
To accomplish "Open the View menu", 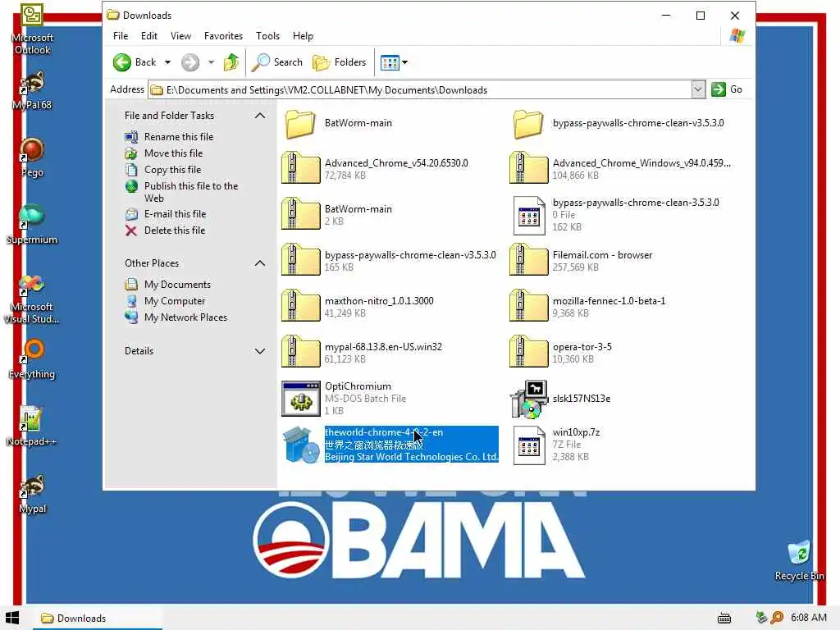I will (180, 36).
